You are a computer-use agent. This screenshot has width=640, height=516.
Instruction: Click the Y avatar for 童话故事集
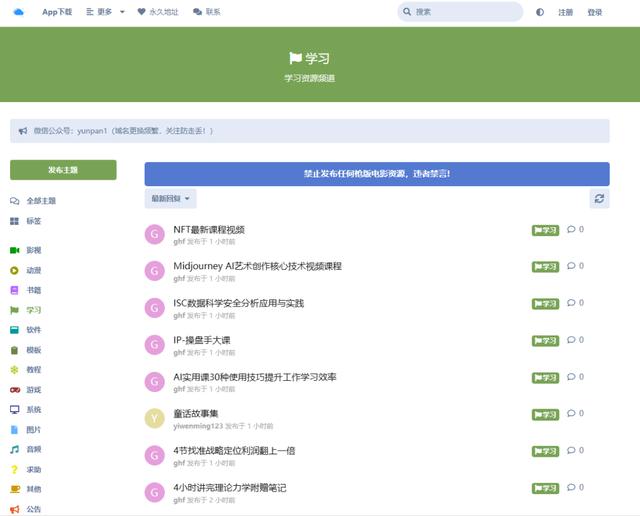coord(155,418)
